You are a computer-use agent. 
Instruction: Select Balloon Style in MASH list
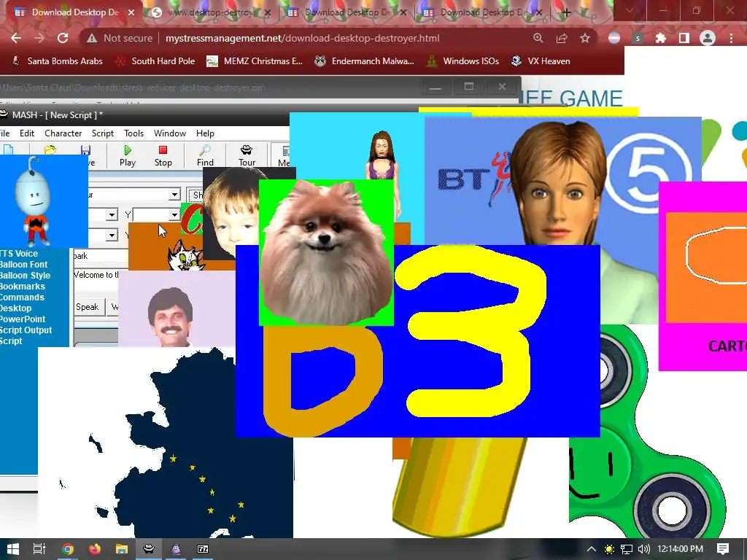click(x=26, y=275)
